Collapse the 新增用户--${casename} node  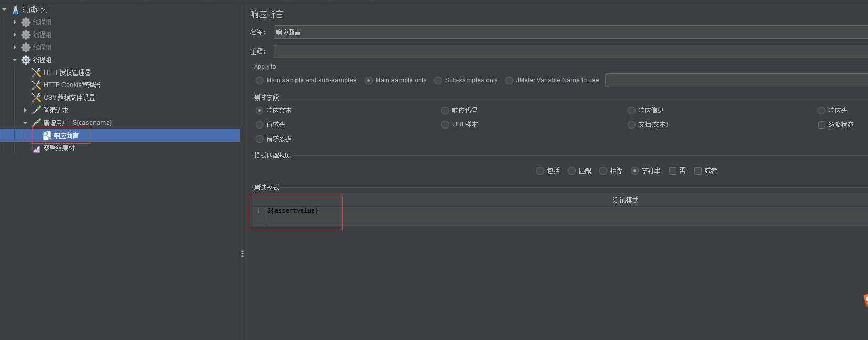25,123
